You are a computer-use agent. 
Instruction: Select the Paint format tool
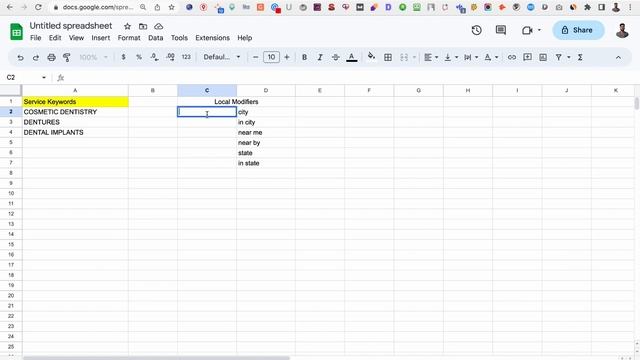point(67,58)
